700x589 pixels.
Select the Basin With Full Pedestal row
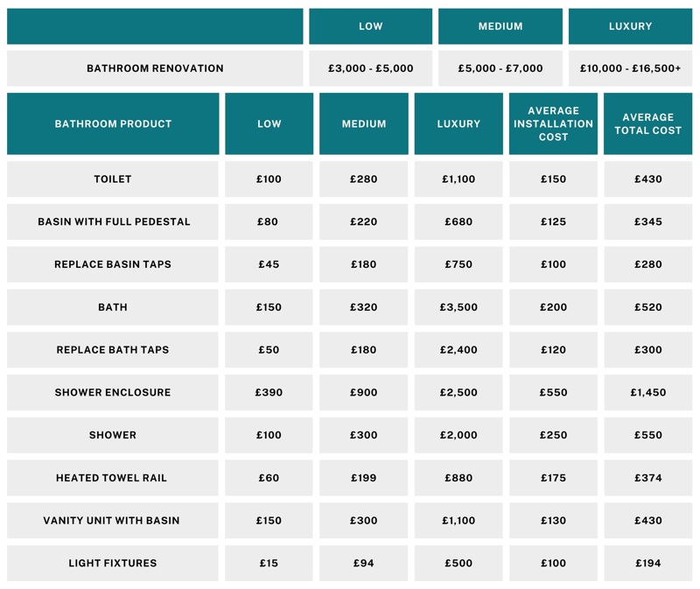113,221
